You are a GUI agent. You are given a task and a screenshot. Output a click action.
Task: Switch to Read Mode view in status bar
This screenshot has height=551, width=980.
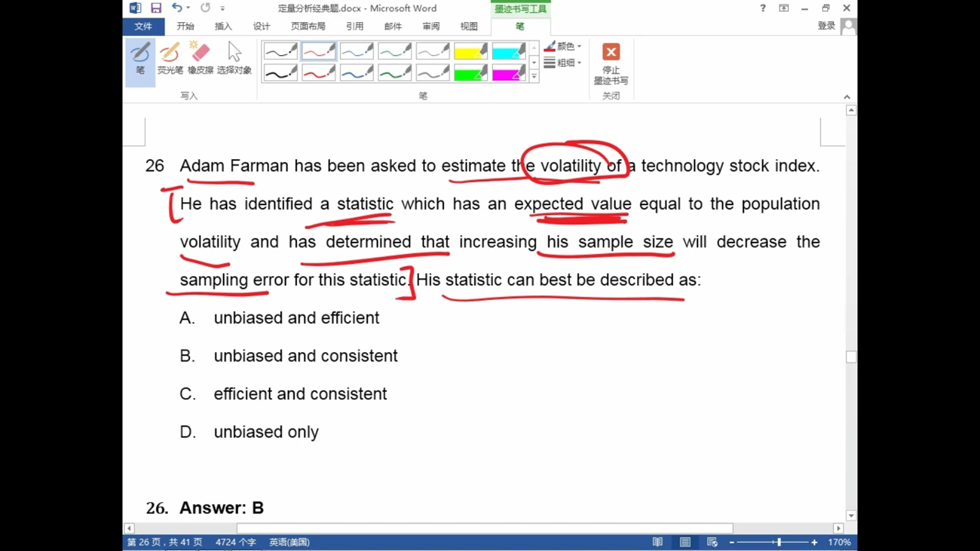657,542
